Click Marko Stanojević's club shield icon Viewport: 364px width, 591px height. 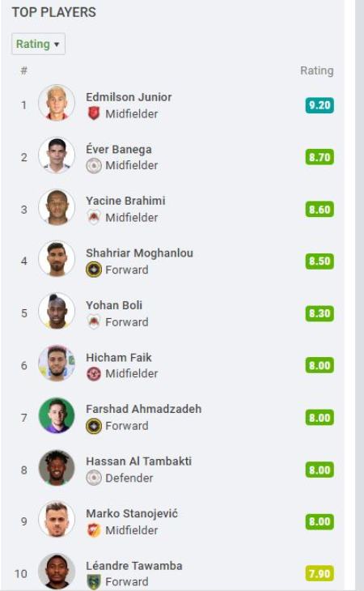pyautogui.click(x=94, y=530)
